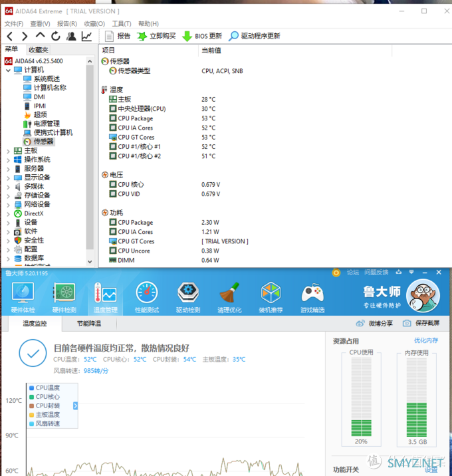452x476 pixels.
Task: Select DMI in the tree
Action: 34,97
